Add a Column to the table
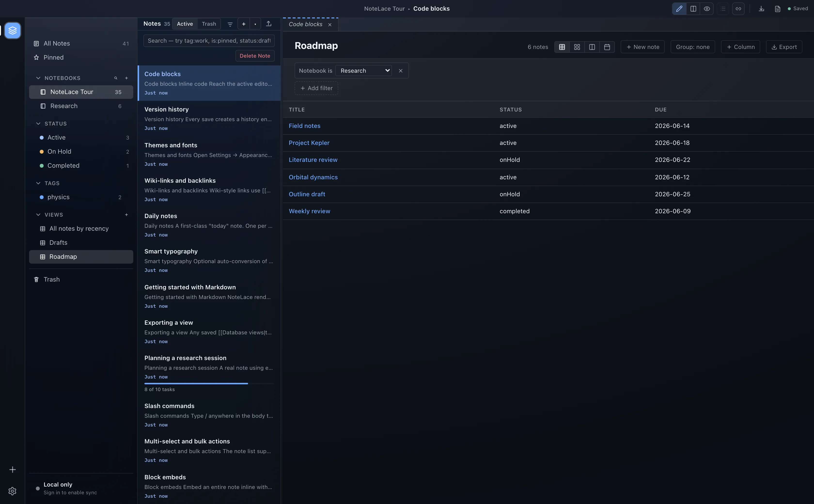This screenshot has height=504, width=814. [740, 47]
